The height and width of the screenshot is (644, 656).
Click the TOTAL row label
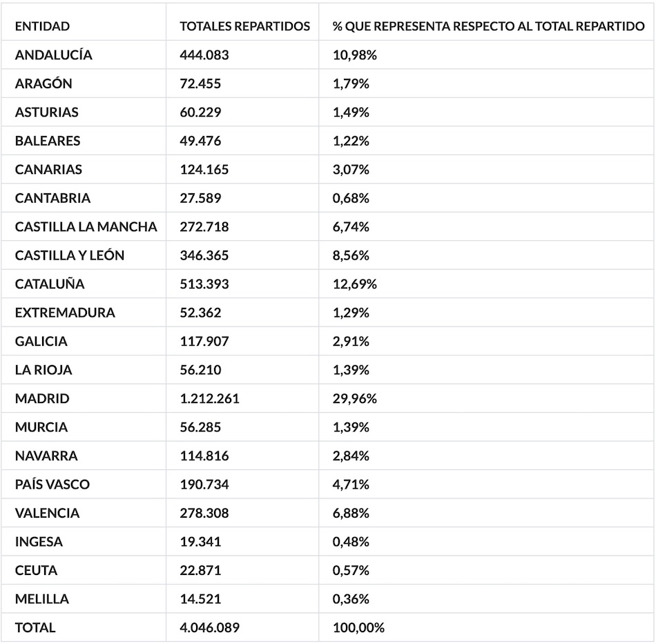coord(35,628)
